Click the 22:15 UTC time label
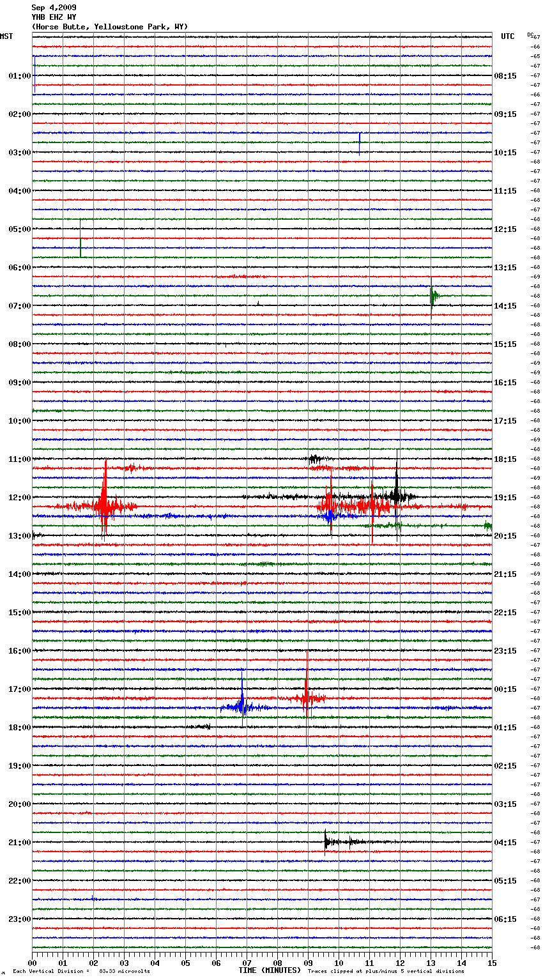Image resolution: width=543 pixels, height=980 pixels. point(505,613)
